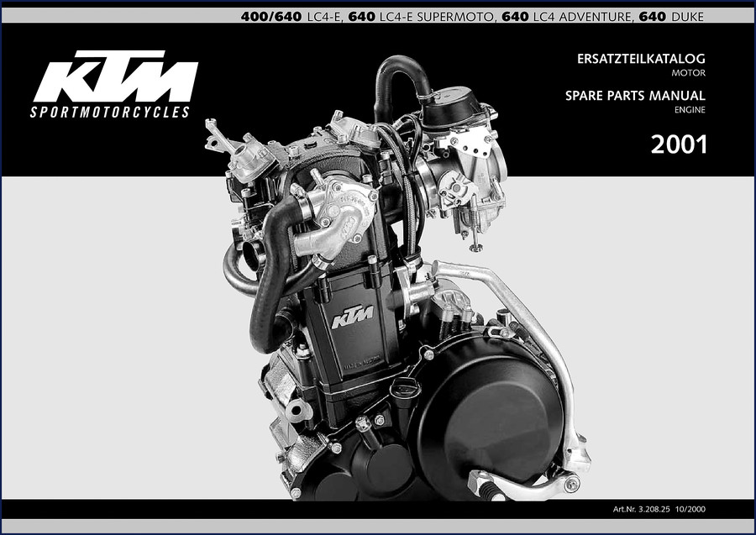
Task: Click the model list header '400/640 LC4-E, 640 LC4-E SUPERMOTO…'
Action: click(x=472, y=17)
